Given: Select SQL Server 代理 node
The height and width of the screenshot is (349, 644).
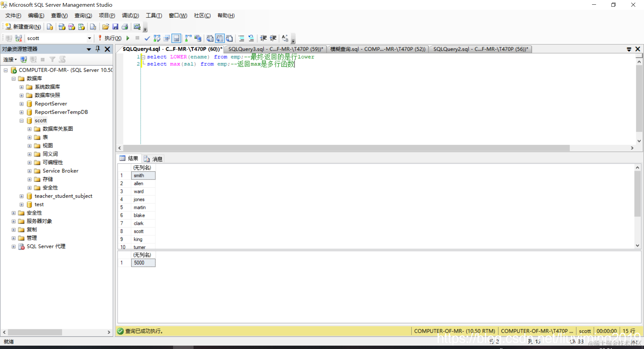Looking at the screenshot, I should point(46,246).
